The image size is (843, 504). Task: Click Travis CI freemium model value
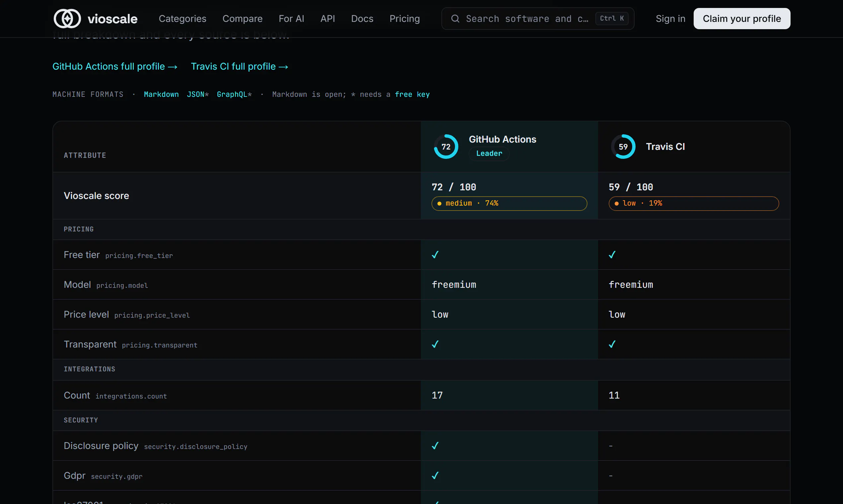point(631,284)
